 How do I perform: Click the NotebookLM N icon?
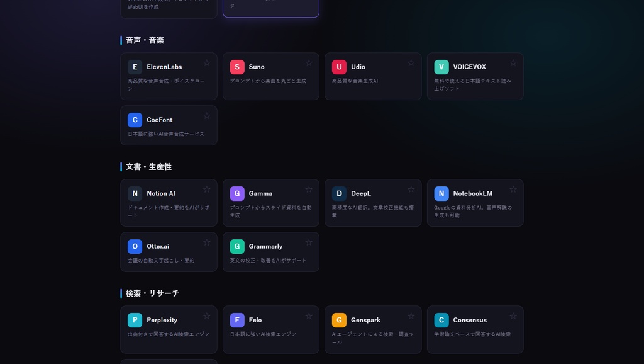(441, 194)
